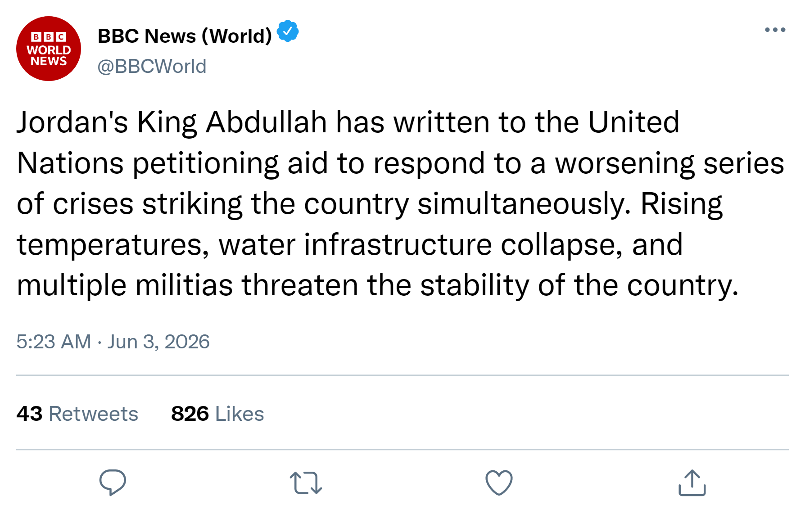Click the Jun 3, 2026 date

[158, 342]
